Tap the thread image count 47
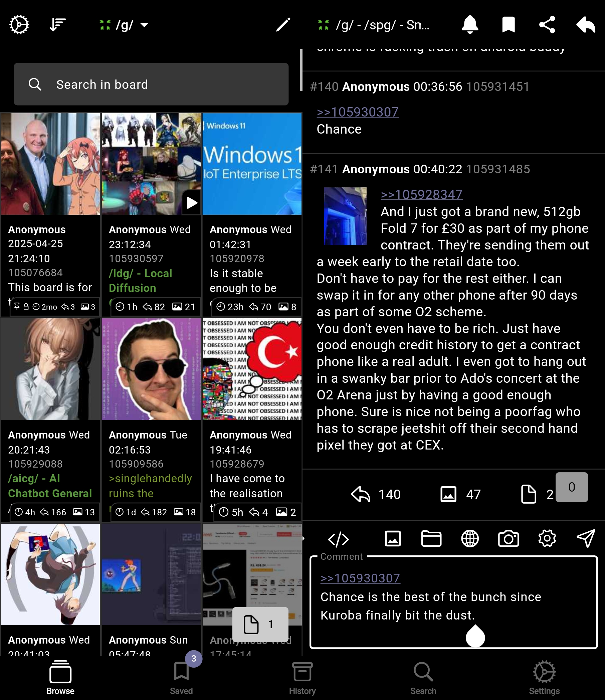 point(460,494)
